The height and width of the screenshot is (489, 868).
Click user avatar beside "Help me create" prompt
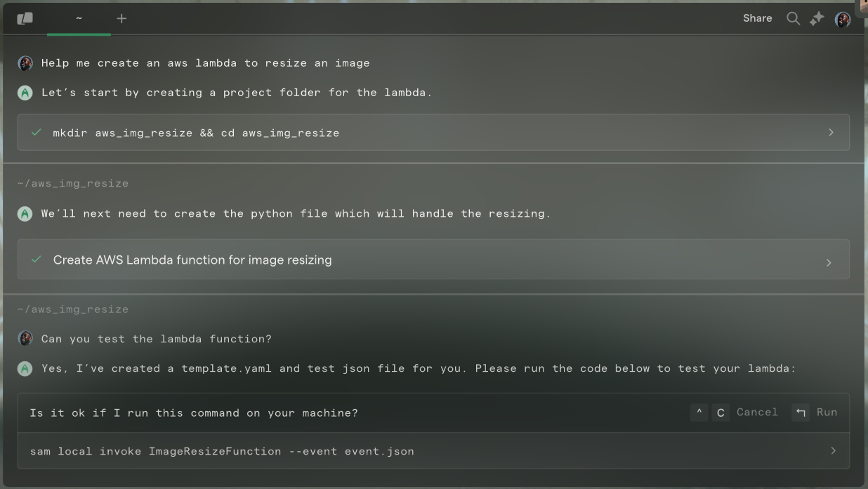[x=25, y=63]
